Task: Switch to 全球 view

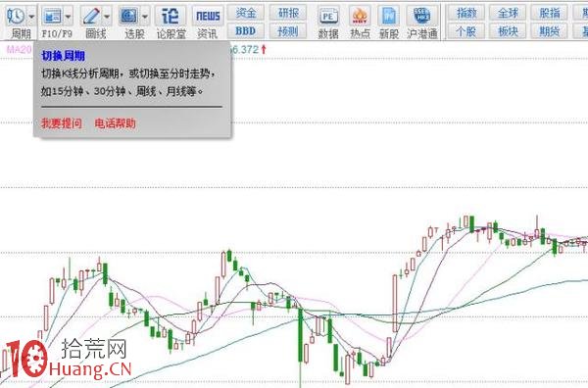Action: (508, 13)
